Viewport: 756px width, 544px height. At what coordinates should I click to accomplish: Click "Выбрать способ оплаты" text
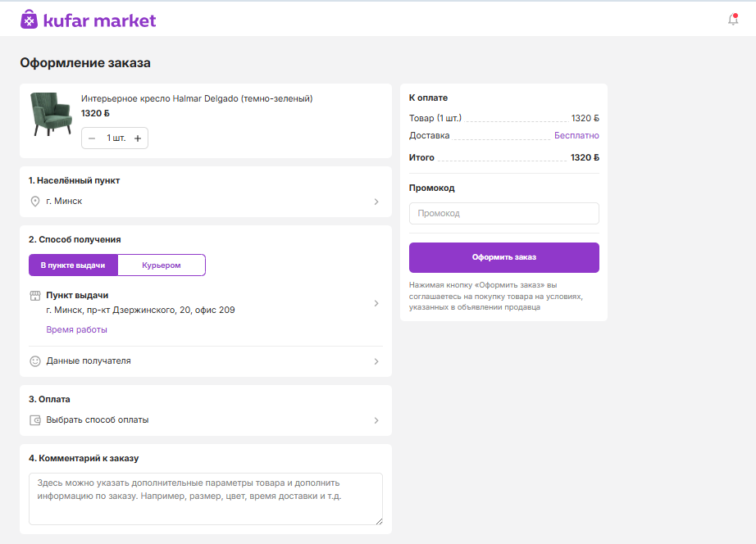98,420
